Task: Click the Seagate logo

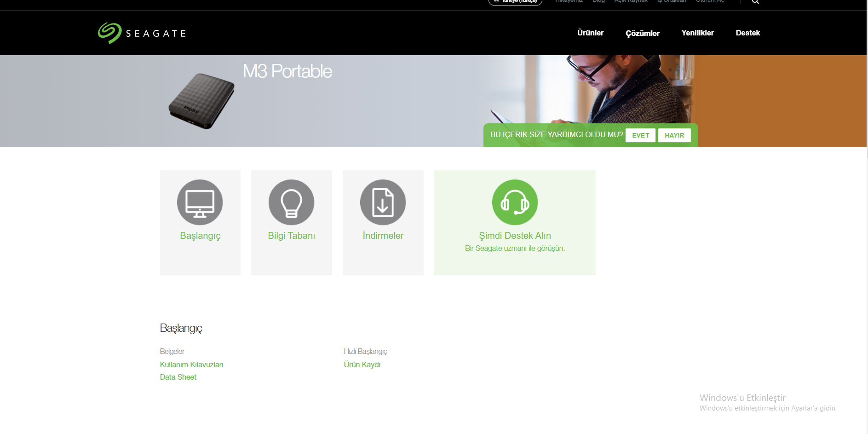Action: coord(142,33)
